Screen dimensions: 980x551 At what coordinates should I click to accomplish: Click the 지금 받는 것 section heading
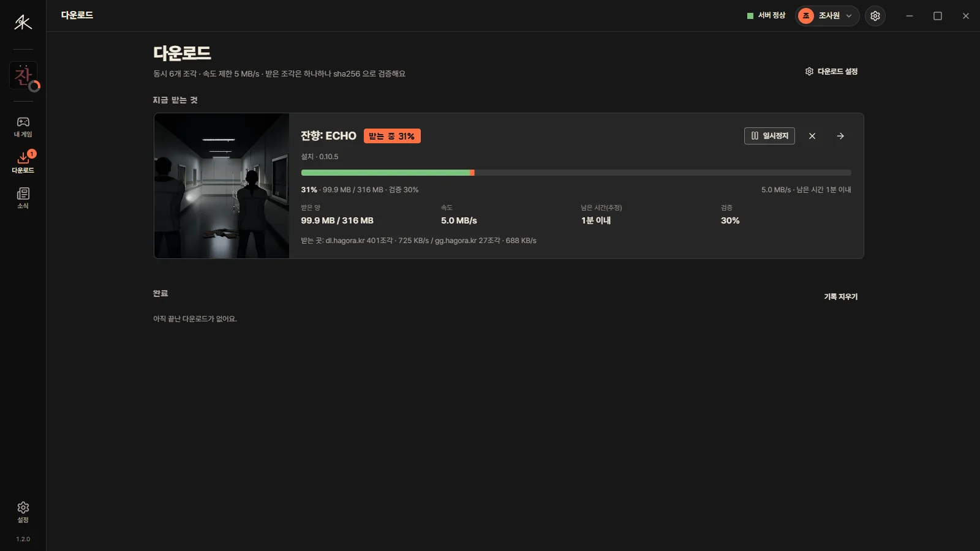tap(175, 100)
